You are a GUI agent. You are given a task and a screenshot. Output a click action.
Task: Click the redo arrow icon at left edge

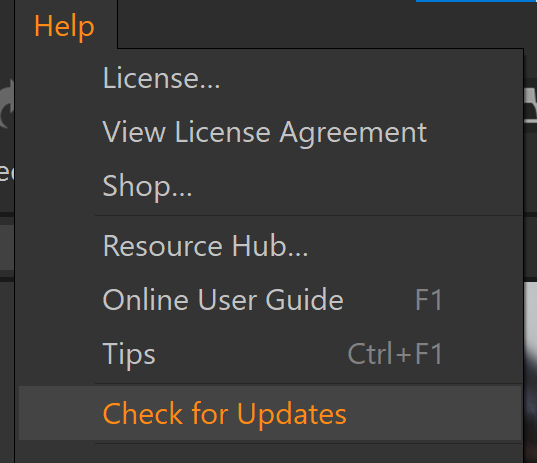pyautogui.click(x=7, y=103)
